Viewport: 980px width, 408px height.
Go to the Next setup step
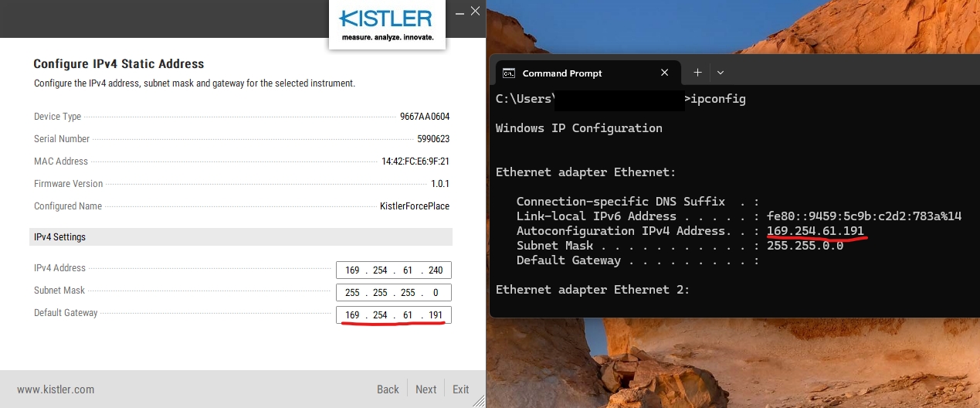click(x=426, y=389)
